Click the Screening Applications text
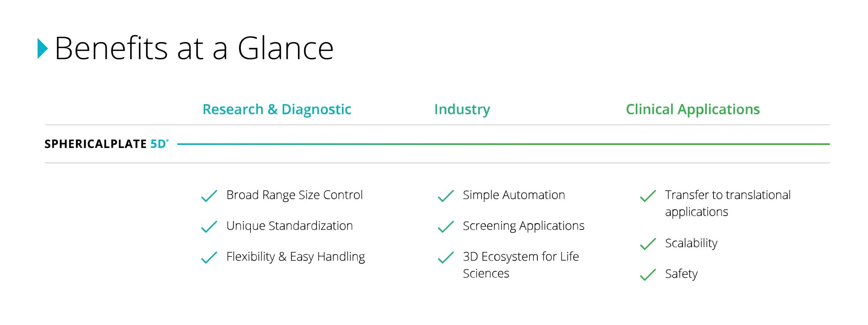This screenshot has width=868, height=325. pyautogui.click(x=524, y=226)
